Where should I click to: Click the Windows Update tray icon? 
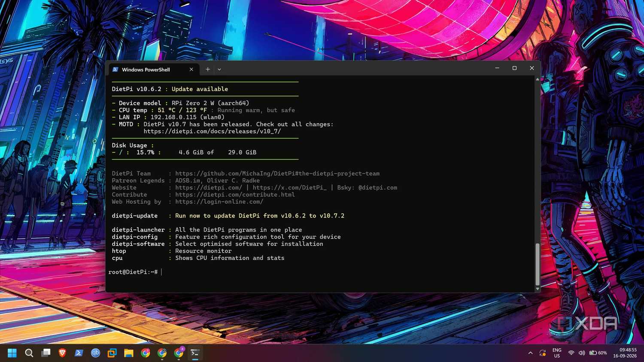point(543,353)
